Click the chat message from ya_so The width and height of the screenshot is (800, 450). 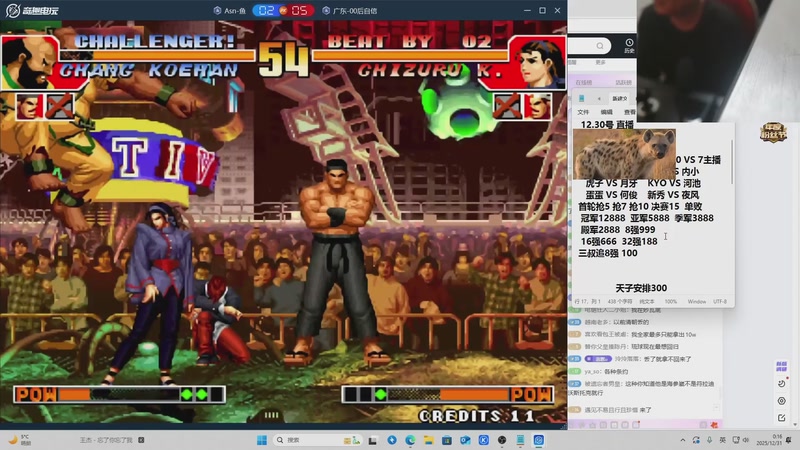(x=606, y=371)
